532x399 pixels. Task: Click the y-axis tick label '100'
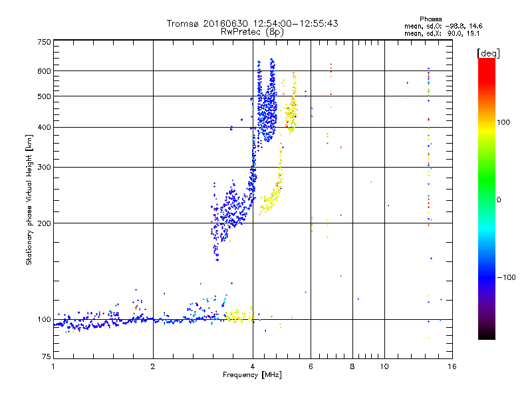click(x=44, y=320)
